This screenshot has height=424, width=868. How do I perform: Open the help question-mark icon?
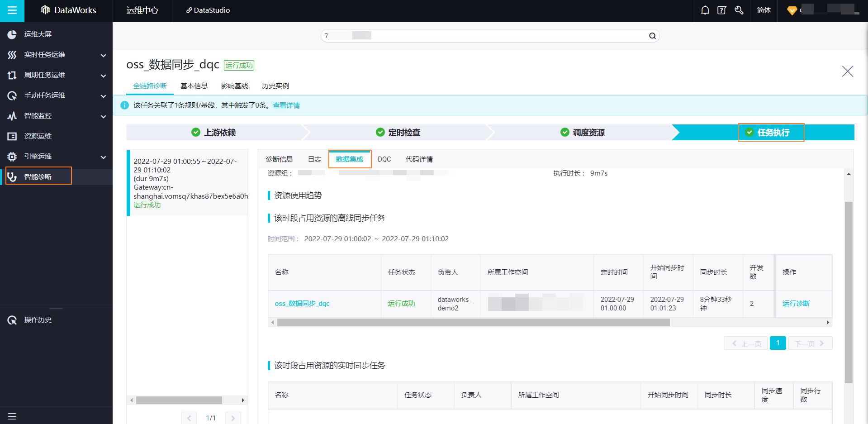tap(722, 10)
